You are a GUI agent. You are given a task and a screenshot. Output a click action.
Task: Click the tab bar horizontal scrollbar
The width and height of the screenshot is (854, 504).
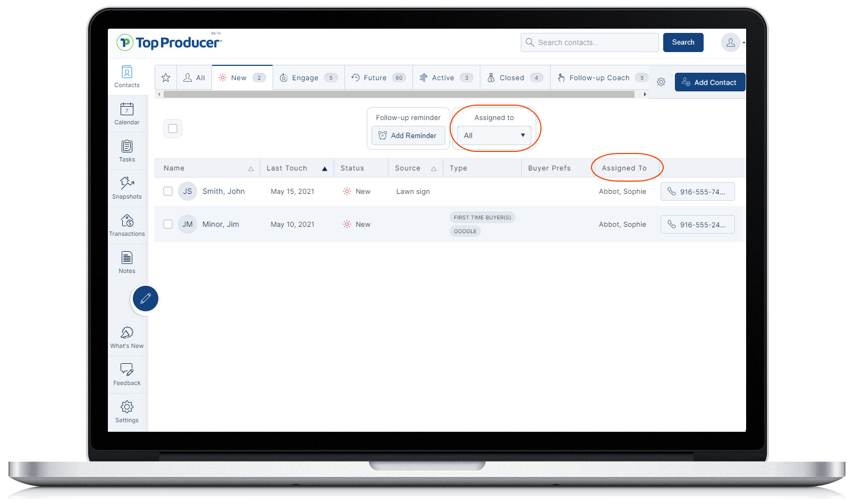(399, 95)
